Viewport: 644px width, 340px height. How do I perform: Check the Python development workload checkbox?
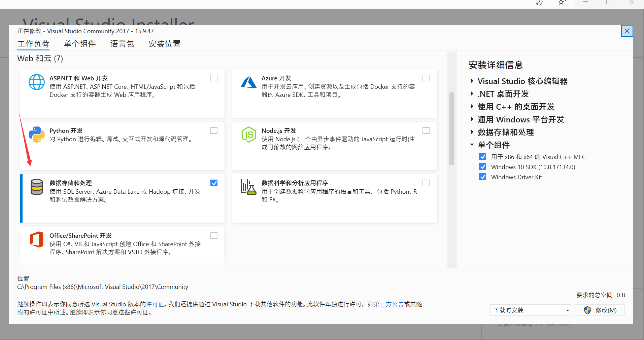(214, 130)
